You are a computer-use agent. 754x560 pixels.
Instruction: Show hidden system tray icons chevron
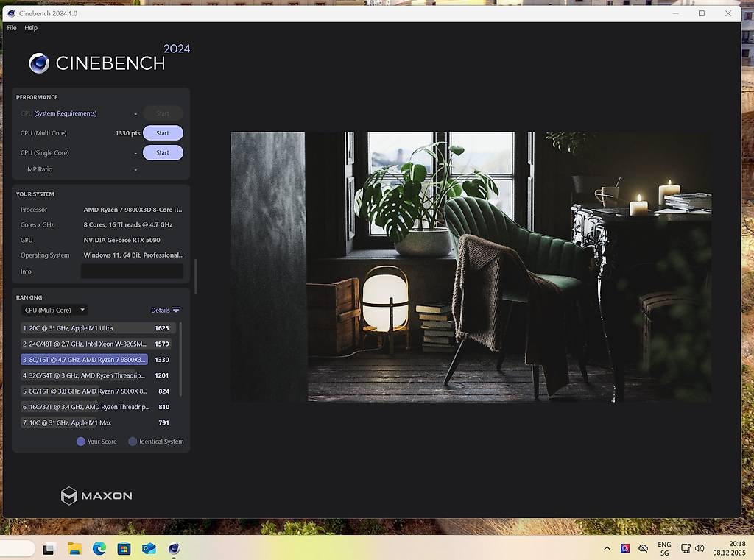607,548
